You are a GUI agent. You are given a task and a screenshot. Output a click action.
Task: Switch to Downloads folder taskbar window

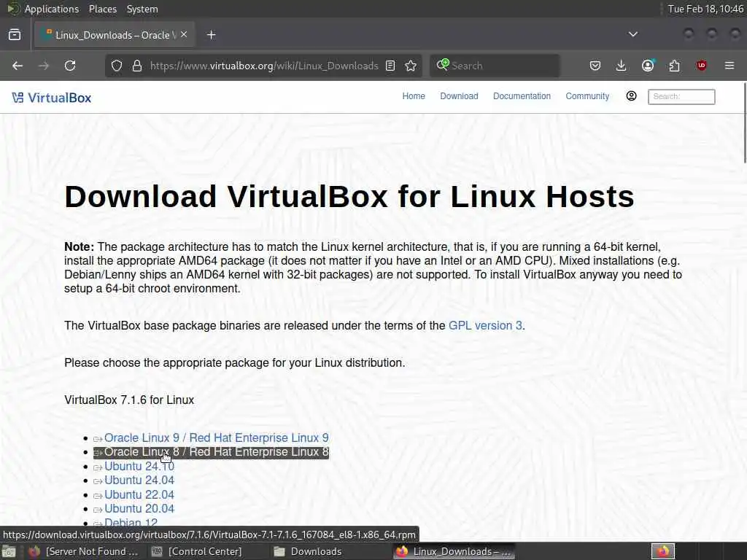click(308, 551)
